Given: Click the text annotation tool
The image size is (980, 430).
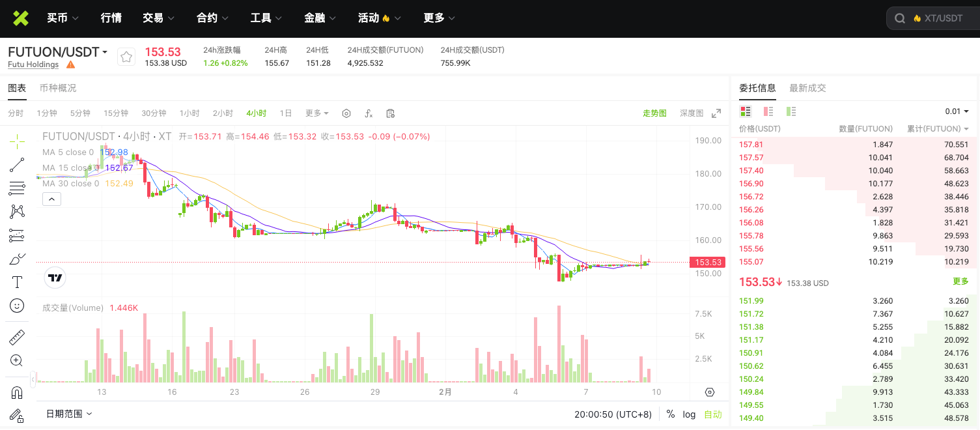Looking at the screenshot, I should [17, 282].
